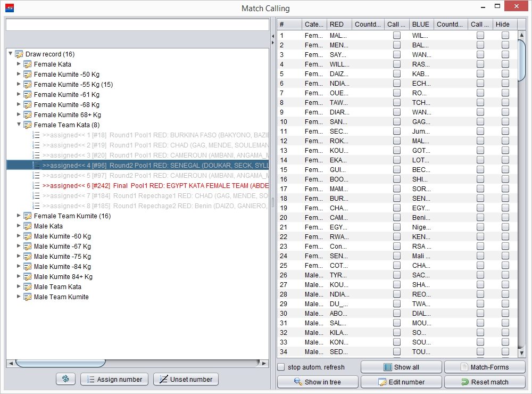Click the Male Kumite -75 Kg category icon
The image size is (532, 394).
(28, 257)
